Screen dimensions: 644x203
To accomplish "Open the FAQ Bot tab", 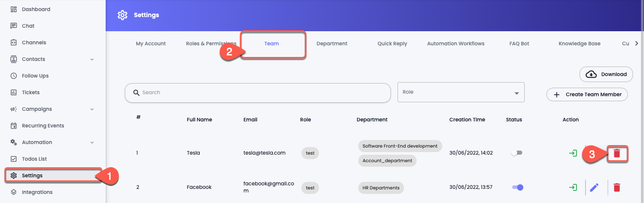I will 519,43.
